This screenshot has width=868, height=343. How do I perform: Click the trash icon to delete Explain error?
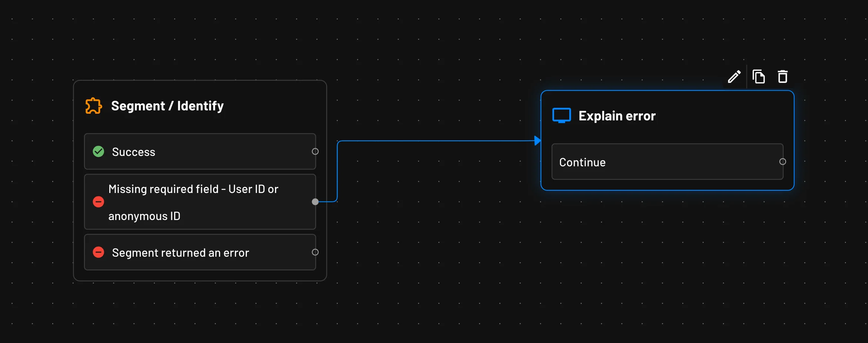783,76
